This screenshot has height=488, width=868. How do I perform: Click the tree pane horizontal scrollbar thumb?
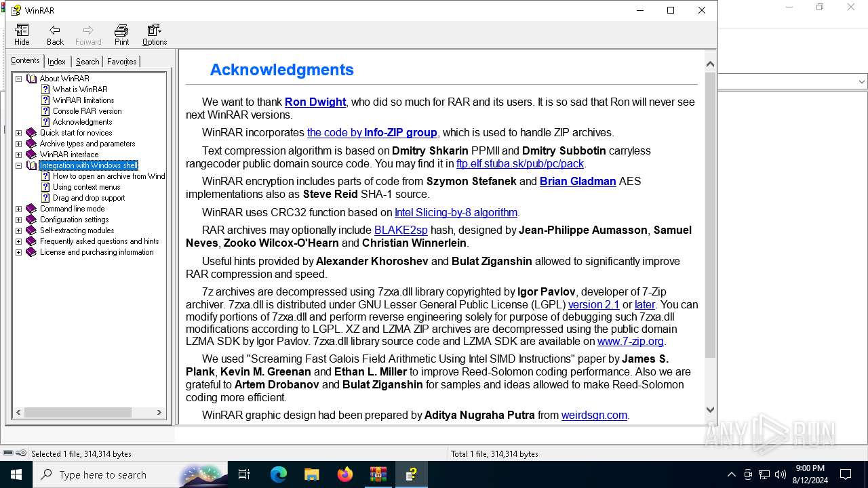(x=78, y=412)
